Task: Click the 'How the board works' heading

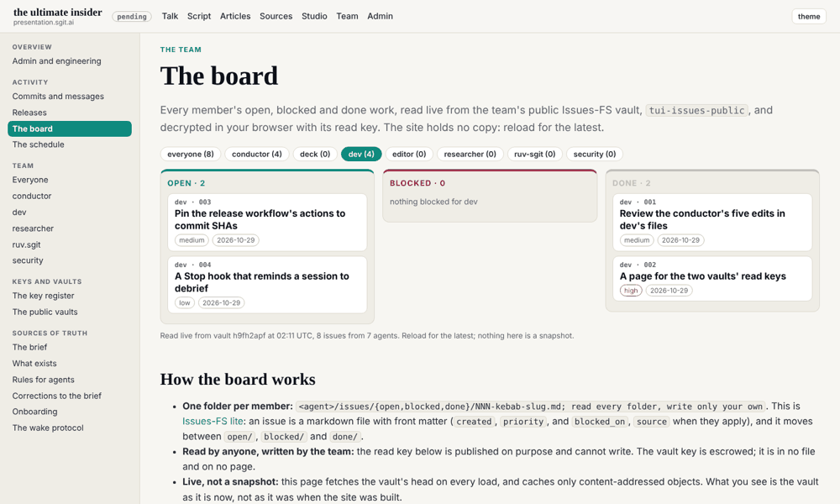Action: [238, 379]
